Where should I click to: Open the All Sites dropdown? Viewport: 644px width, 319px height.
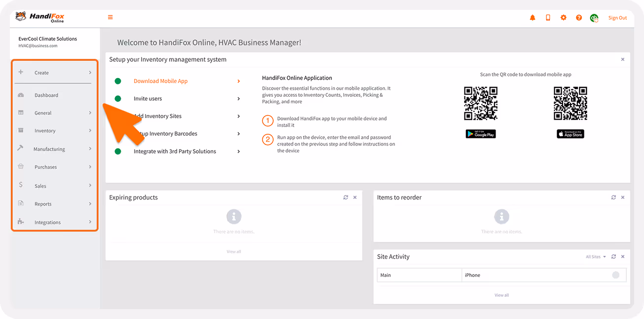[596, 257]
